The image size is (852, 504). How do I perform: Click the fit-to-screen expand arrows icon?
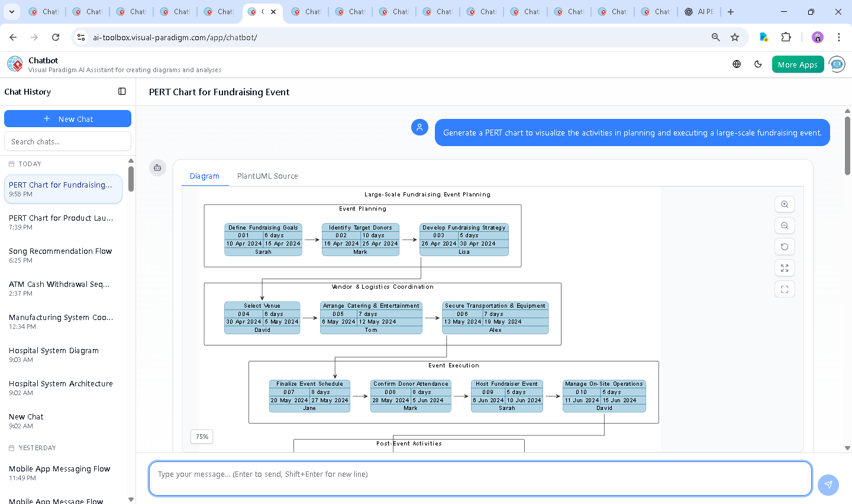click(x=785, y=268)
